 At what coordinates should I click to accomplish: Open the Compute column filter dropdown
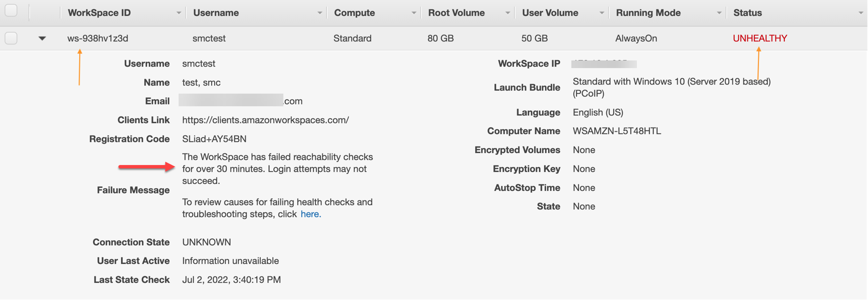413,12
